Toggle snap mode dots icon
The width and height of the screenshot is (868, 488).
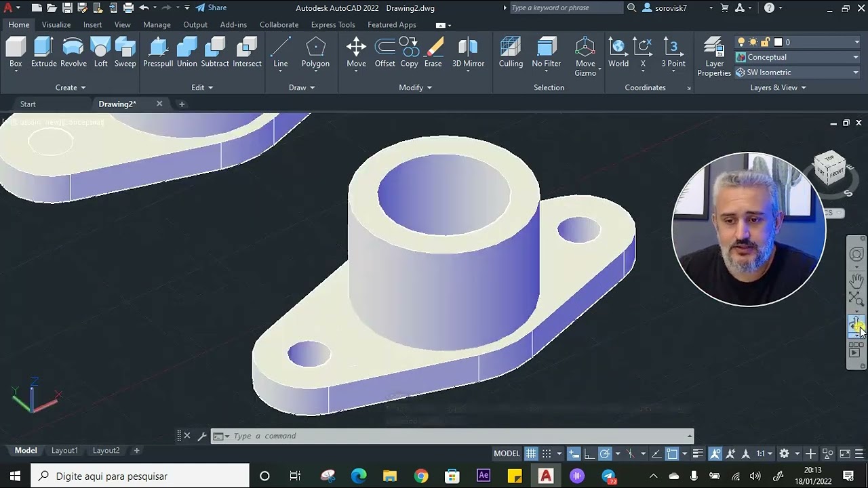click(547, 453)
